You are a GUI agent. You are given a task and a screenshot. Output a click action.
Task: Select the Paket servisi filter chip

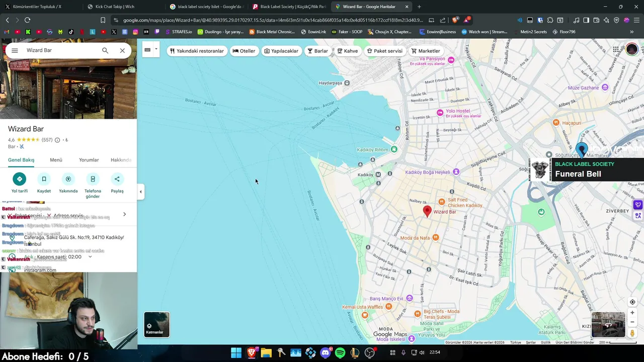385,51
